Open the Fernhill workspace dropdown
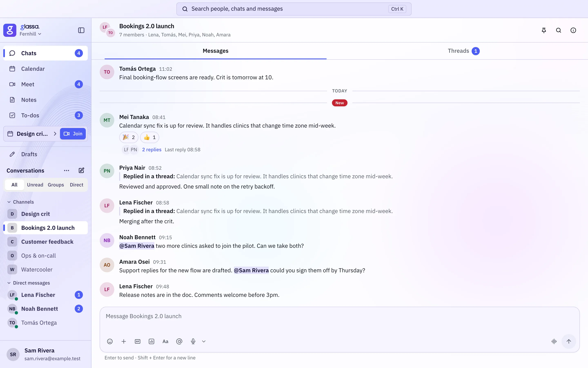The image size is (588, 368). point(30,34)
